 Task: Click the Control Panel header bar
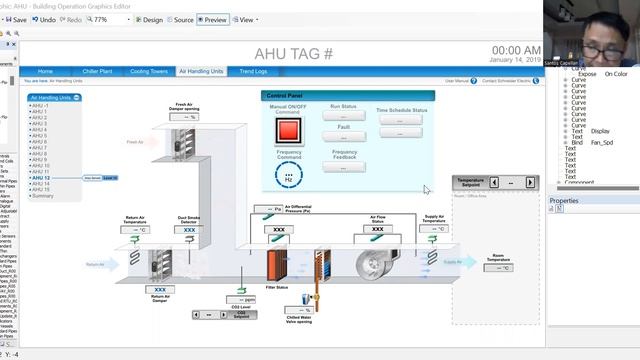tap(348, 96)
